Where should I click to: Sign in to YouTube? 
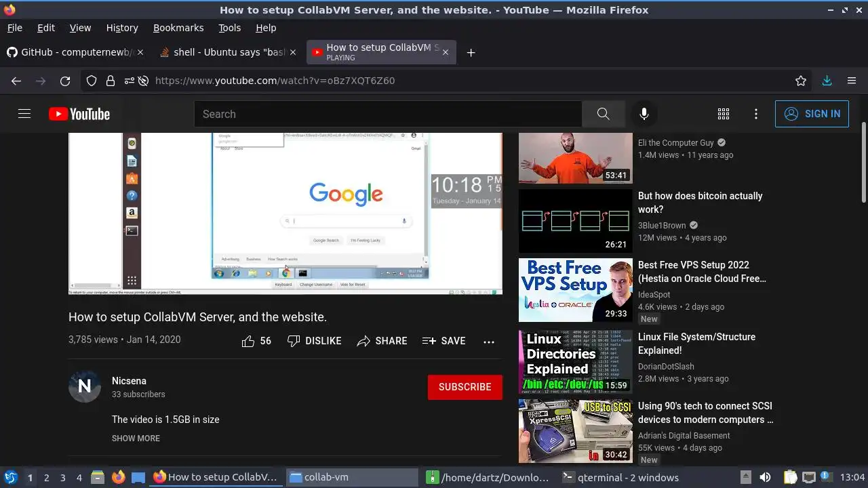click(x=812, y=114)
